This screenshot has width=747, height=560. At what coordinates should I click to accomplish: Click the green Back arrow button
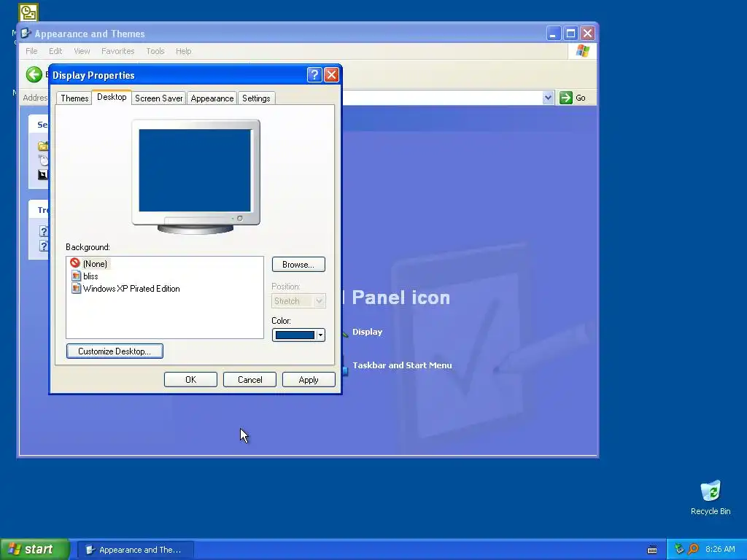click(34, 74)
